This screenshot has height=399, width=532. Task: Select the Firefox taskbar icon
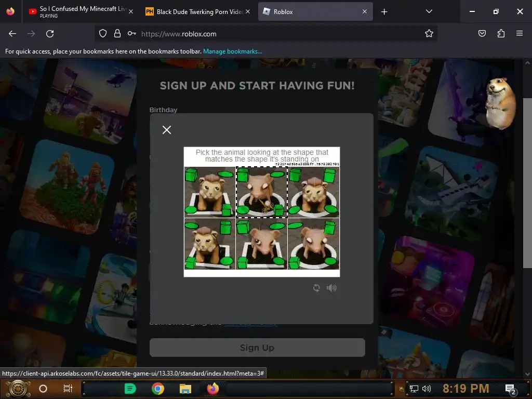coord(212,389)
